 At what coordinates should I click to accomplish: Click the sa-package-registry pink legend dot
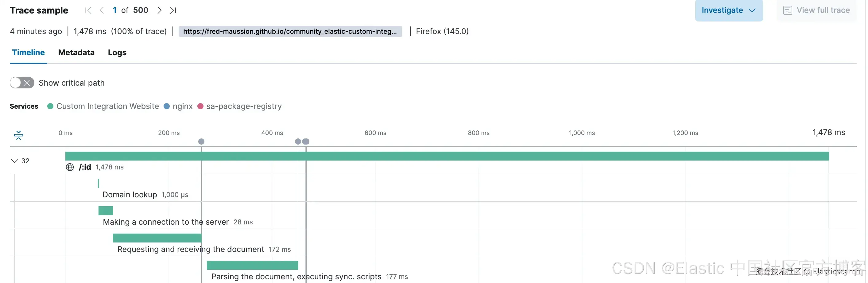tap(200, 107)
